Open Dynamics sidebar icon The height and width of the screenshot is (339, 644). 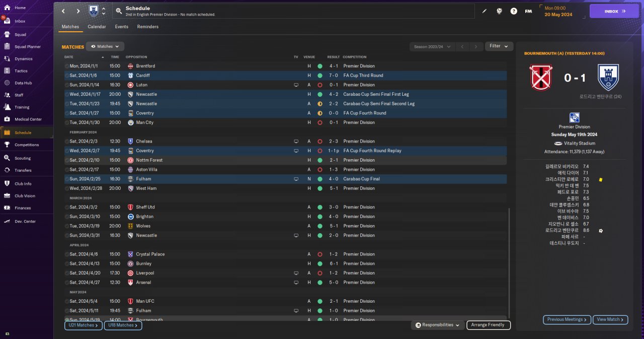click(x=7, y=59)
